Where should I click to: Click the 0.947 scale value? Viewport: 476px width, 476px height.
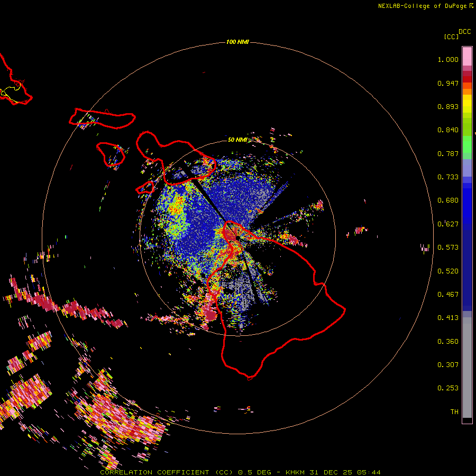448,83
